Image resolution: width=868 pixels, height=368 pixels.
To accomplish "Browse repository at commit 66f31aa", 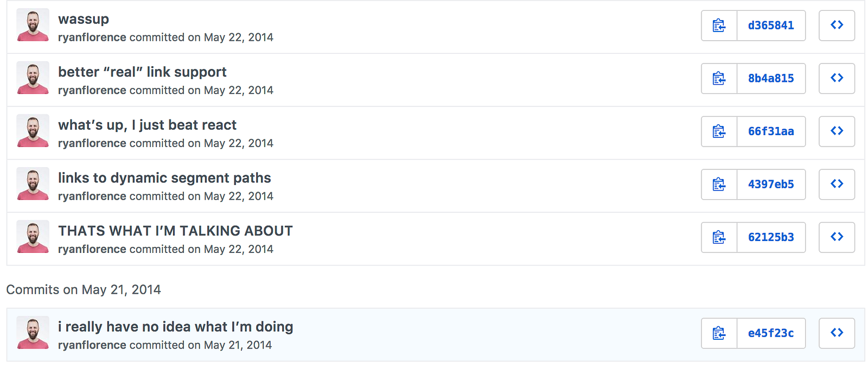I will (x=837, y=131).
